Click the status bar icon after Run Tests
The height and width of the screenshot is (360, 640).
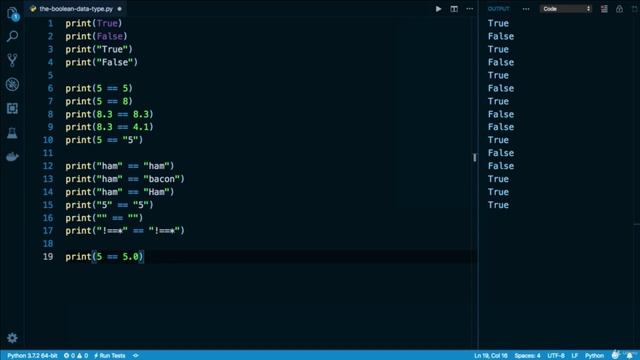click(136, 356)
